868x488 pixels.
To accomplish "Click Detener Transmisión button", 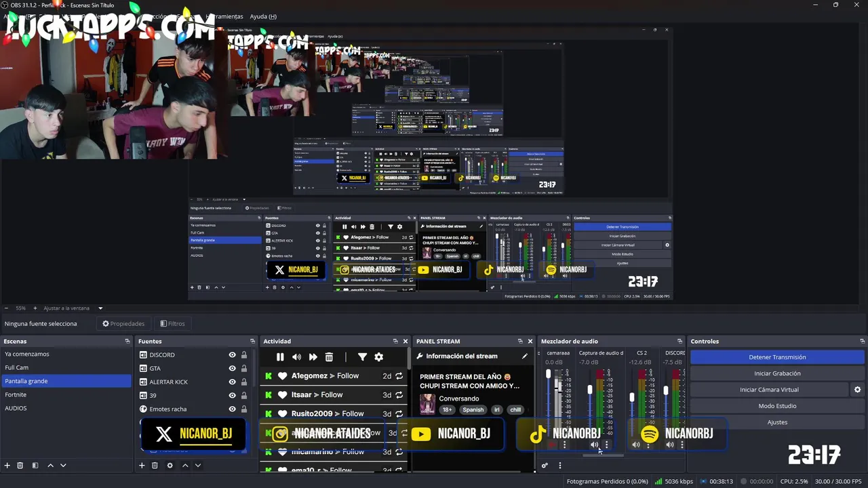I will pyautogui.click(x=777, y=357).
